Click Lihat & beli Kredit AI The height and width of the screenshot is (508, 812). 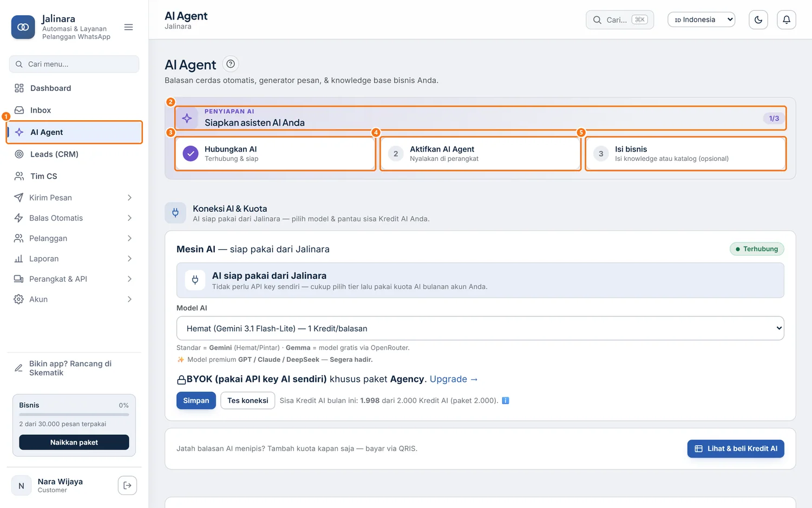point(736,449)
